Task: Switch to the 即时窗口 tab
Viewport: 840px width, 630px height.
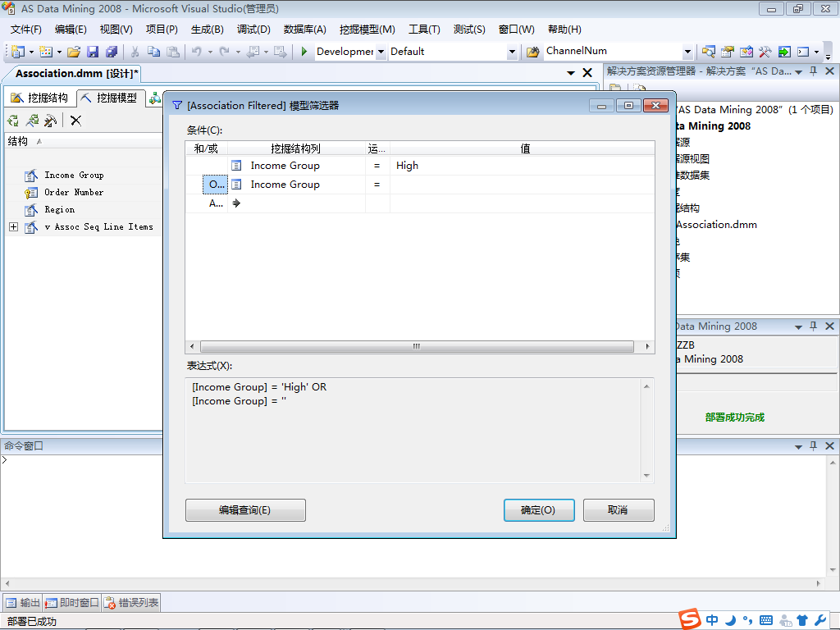Action: [x=72, y=603]
